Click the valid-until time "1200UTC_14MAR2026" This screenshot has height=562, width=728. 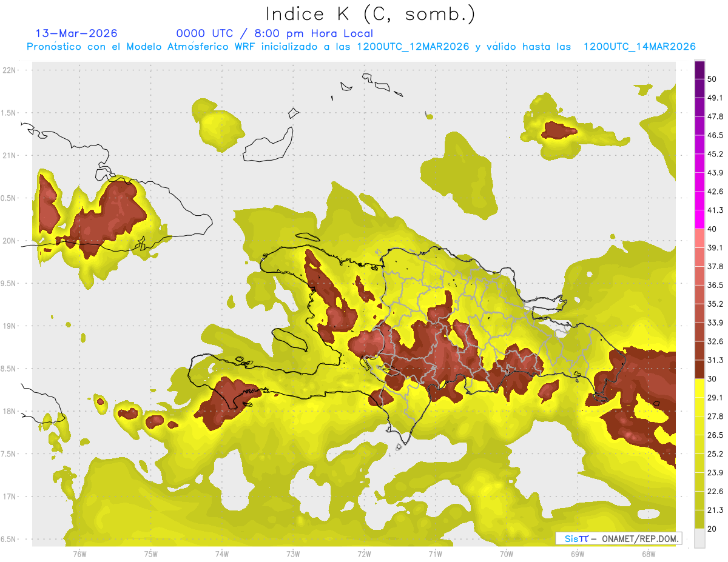click(639, 47)
